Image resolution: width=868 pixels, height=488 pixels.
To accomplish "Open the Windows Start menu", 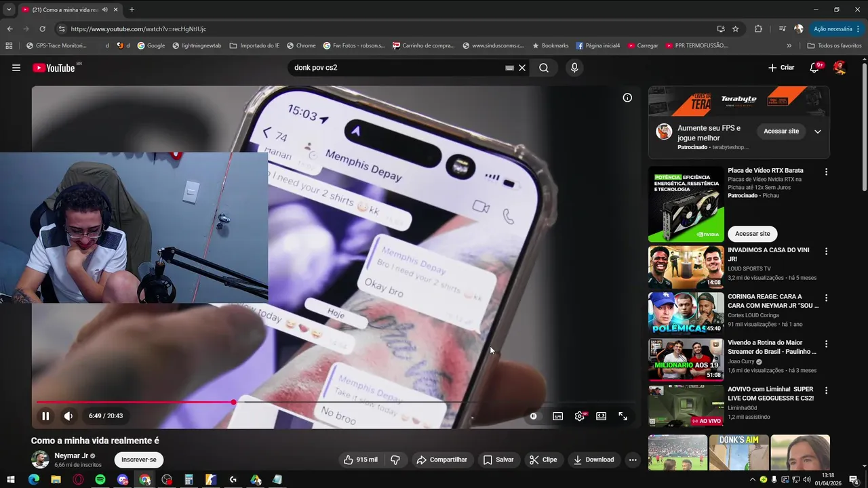I will tap(11, 480).
